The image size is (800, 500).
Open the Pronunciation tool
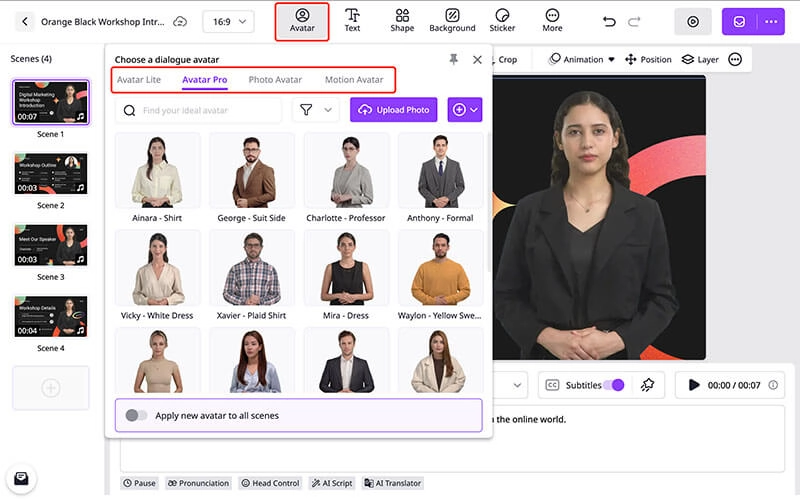pyautogui.click(x=198, y=483)
